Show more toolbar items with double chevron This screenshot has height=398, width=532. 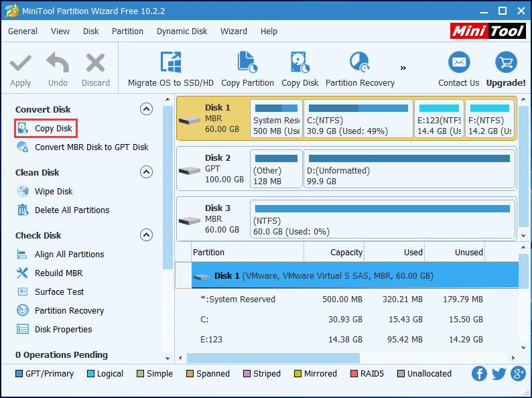403,68
